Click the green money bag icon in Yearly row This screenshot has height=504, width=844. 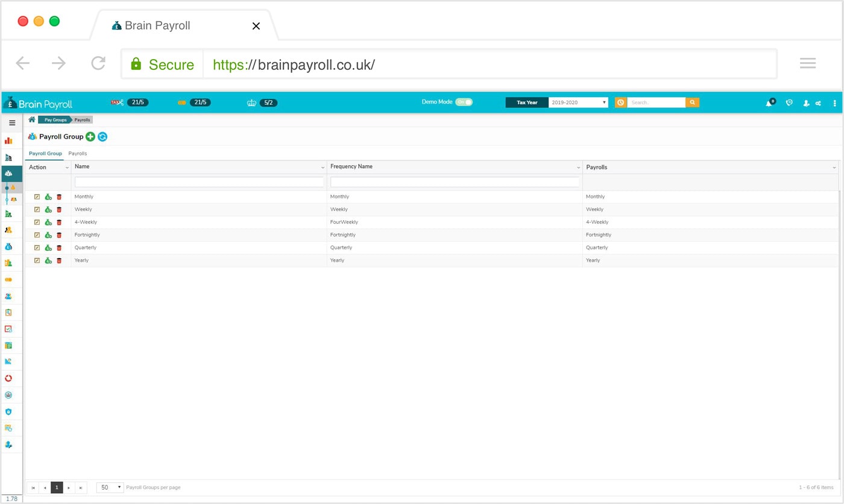pyautogui.click(x=48, y=260)
